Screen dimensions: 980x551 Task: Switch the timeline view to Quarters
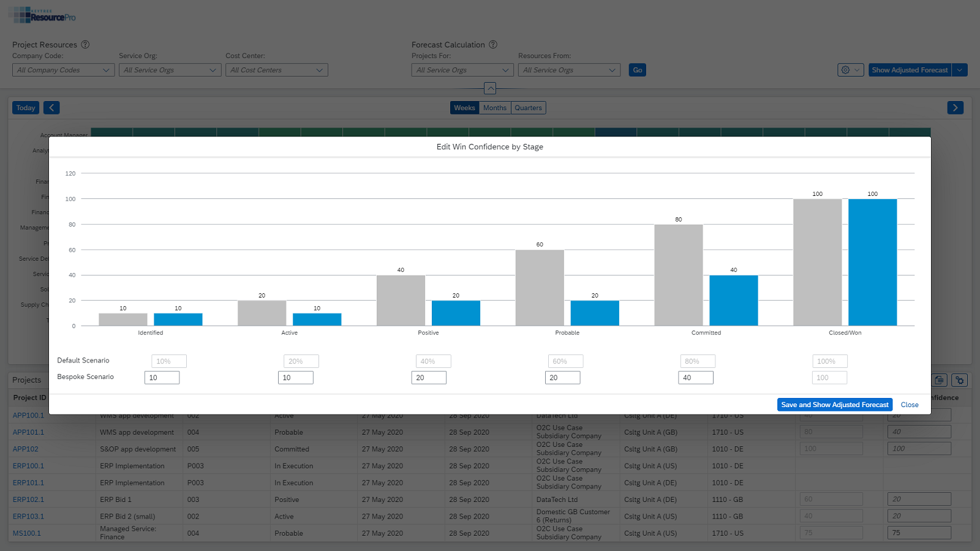click(528, 108)
